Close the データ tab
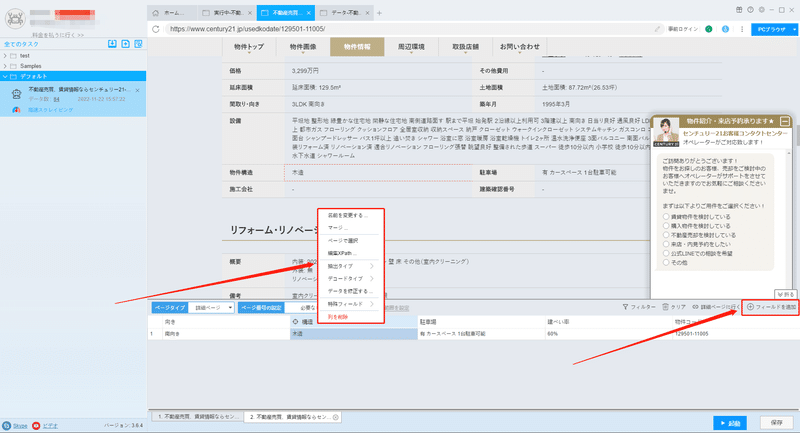 click(x=367, y=13)
